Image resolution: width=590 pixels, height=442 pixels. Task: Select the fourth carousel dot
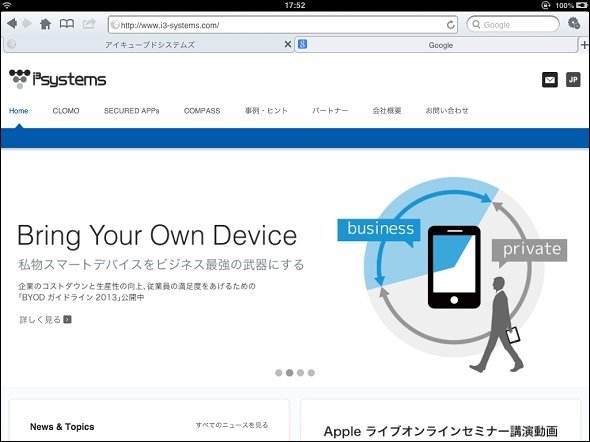pyautogui.click(x=311, y=373)
